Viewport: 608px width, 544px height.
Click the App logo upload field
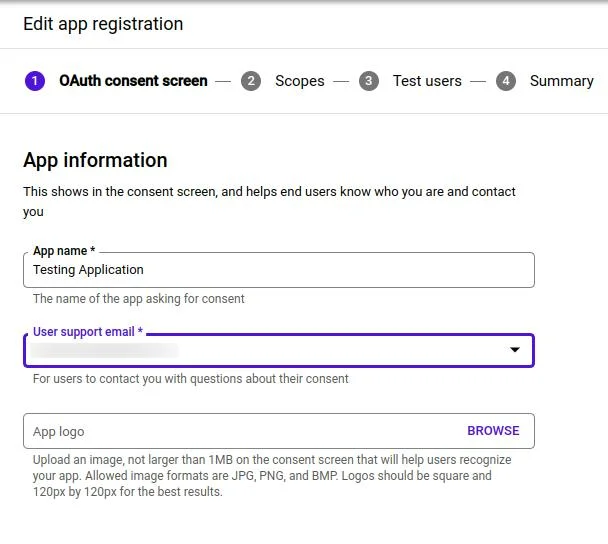click(x=279, y=431)
